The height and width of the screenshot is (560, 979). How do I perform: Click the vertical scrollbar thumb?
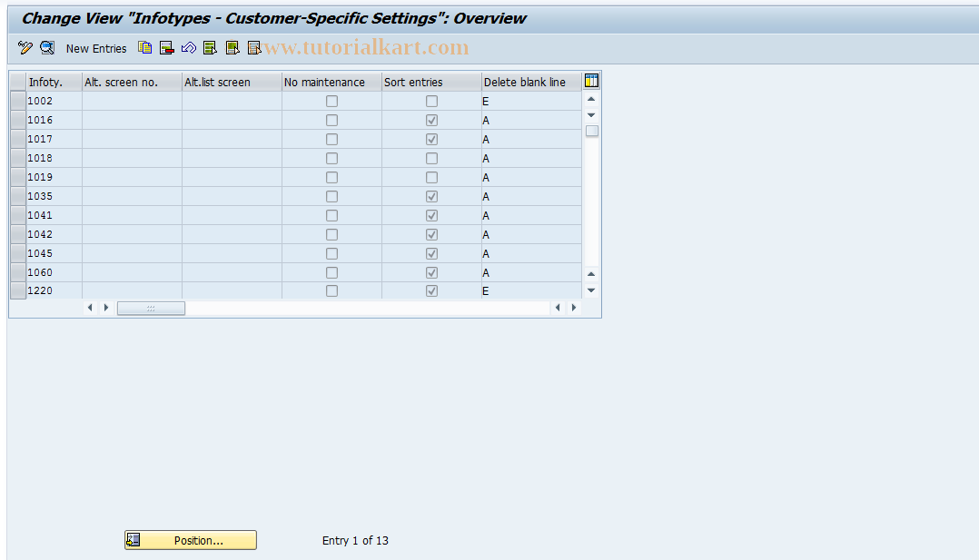592,131
